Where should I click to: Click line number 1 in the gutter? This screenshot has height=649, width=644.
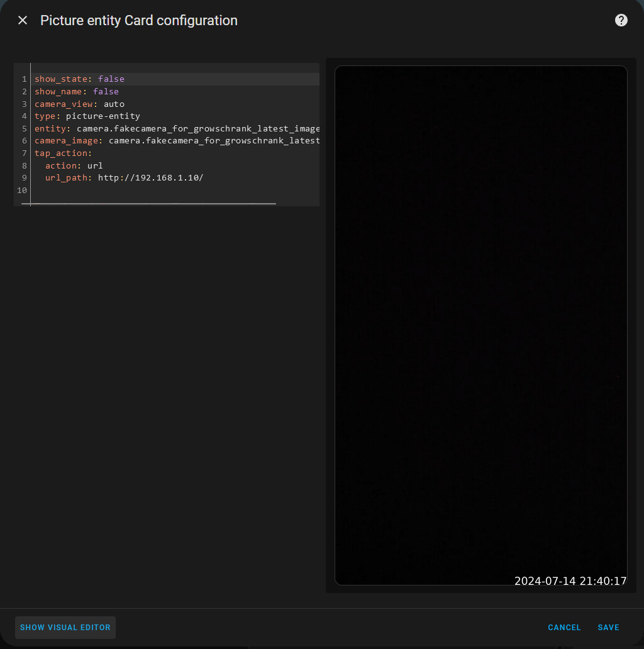24,79
